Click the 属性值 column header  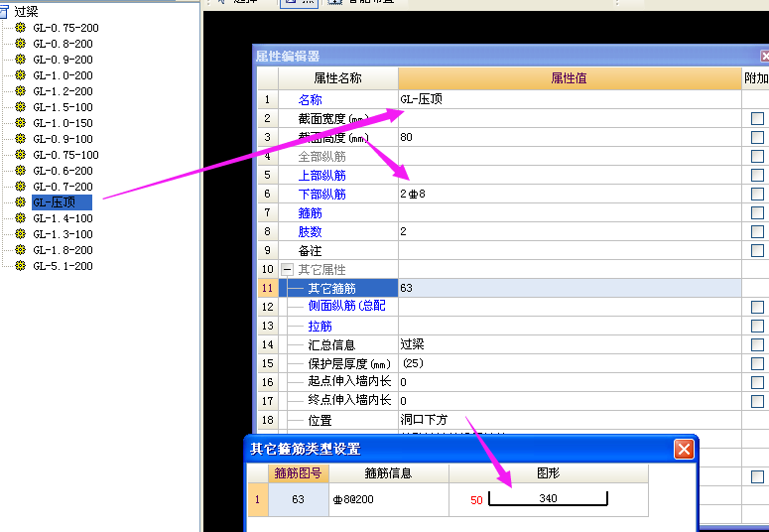click(570, 78)
